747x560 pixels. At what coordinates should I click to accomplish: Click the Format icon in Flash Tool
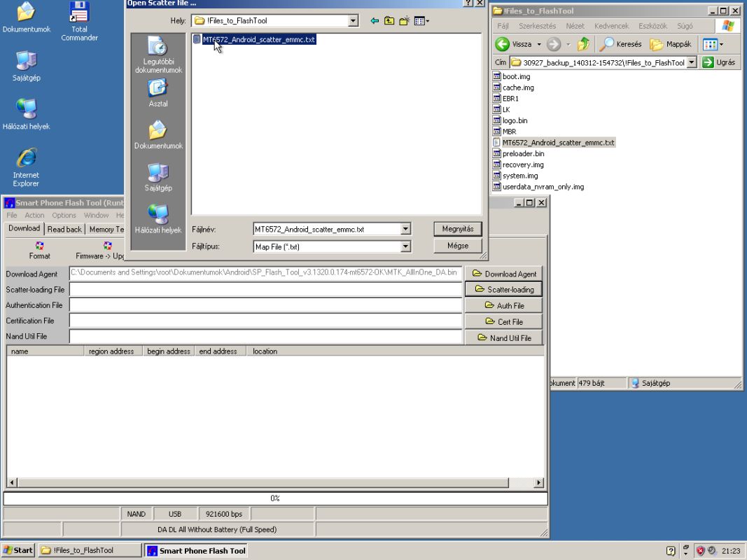pyautogui.click(x=39, y=250)
